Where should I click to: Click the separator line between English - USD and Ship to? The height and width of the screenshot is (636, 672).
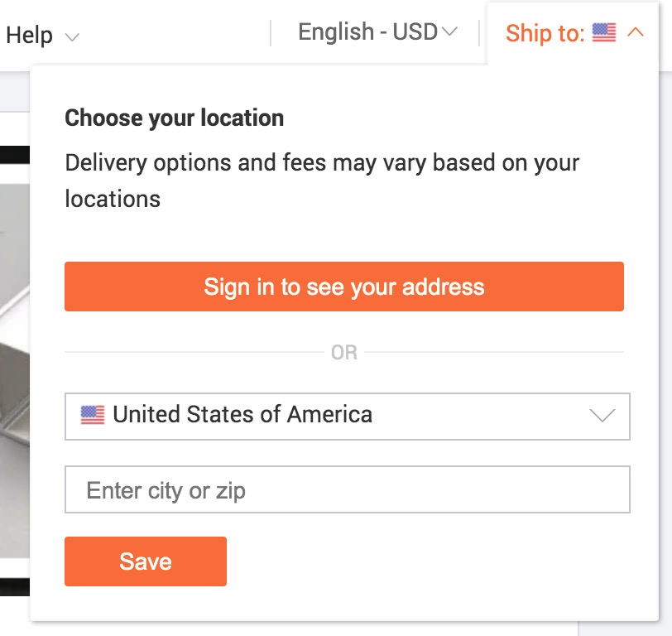(479, 33)
